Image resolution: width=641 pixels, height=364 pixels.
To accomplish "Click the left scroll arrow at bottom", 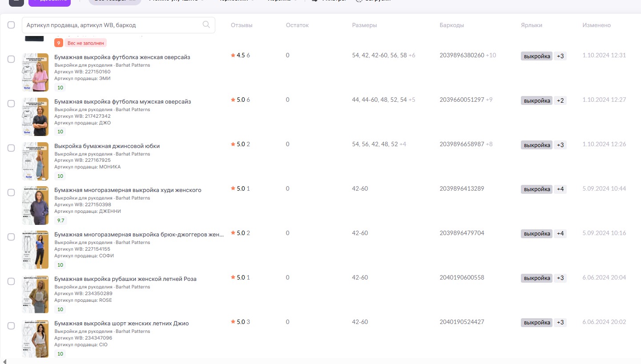I will coord(4,361).
